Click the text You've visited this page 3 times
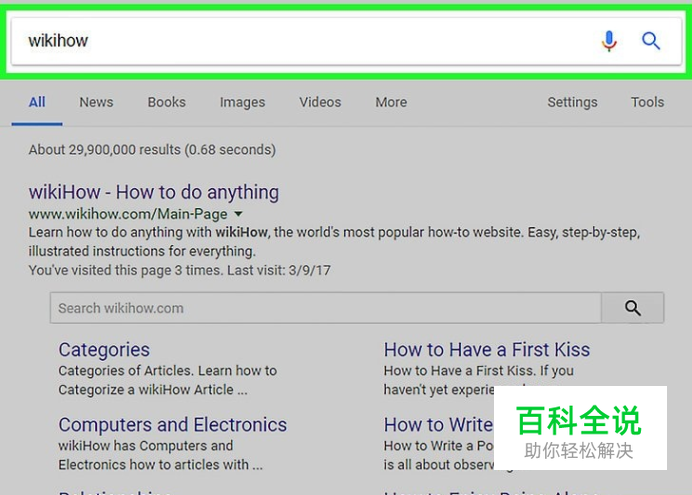Screen dimensions: 692x495 [125, 270]
